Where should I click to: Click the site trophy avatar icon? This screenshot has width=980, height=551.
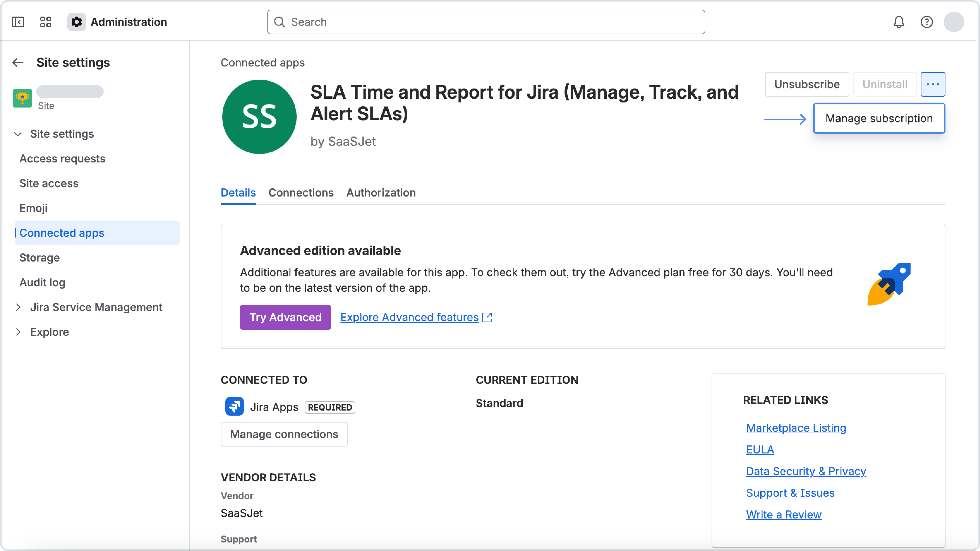pos(22,98)
